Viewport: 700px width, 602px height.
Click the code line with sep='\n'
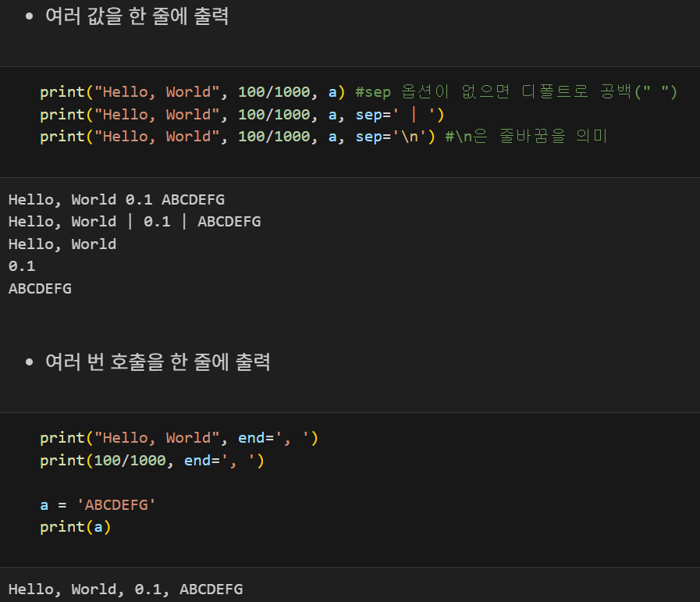[324, 137]
